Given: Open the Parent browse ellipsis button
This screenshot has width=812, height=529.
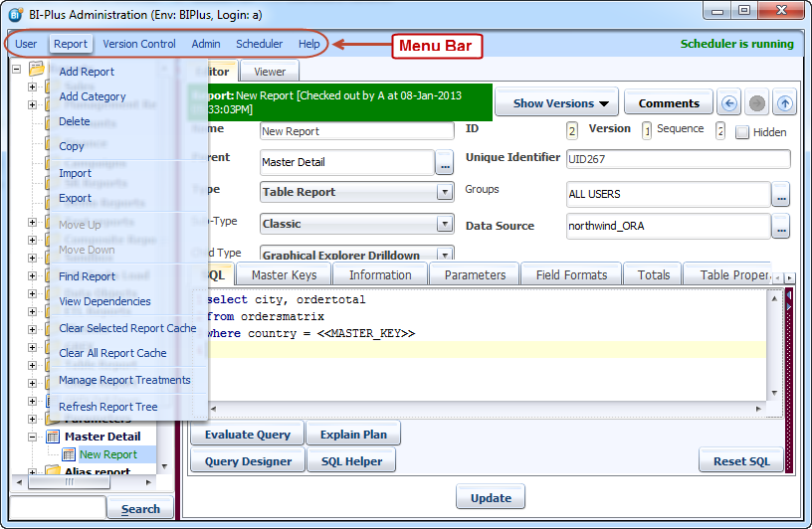Looking at the screenshot, I should [x=445, y=162].
